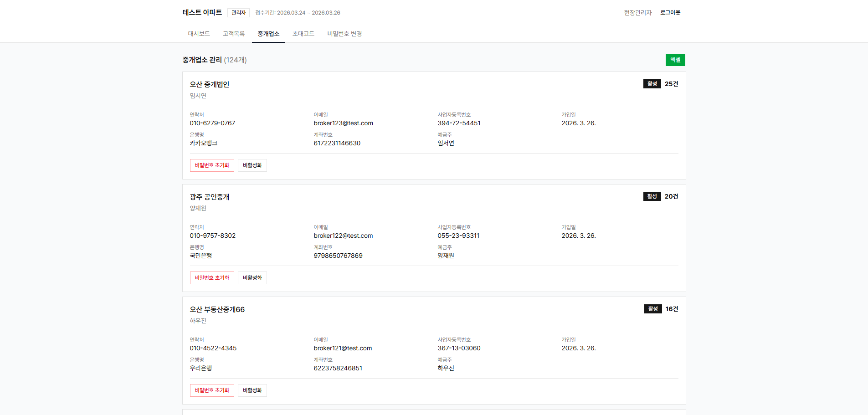Open the 비밀번호 변경 tab
868x415 pixels.
coord(344,34)
